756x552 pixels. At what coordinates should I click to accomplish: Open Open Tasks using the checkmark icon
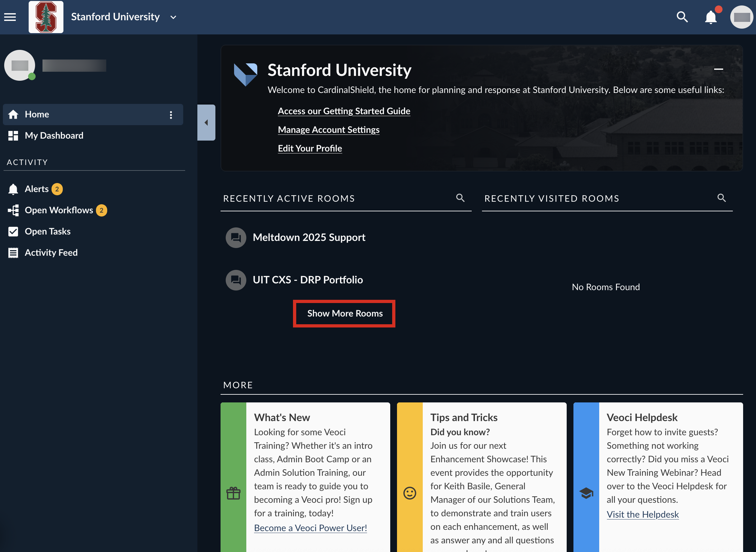tap(13, 231)
